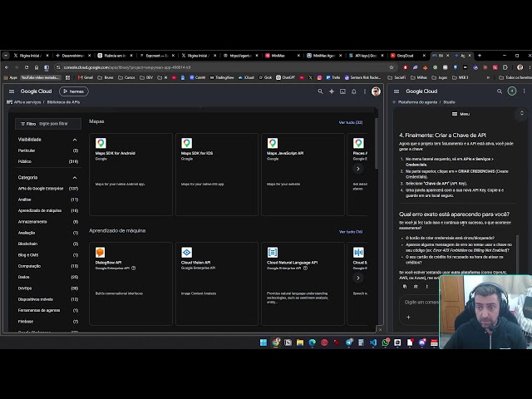
Task: Open the tab search dropdown at top-left of Chrome
Action: [6, 56]
